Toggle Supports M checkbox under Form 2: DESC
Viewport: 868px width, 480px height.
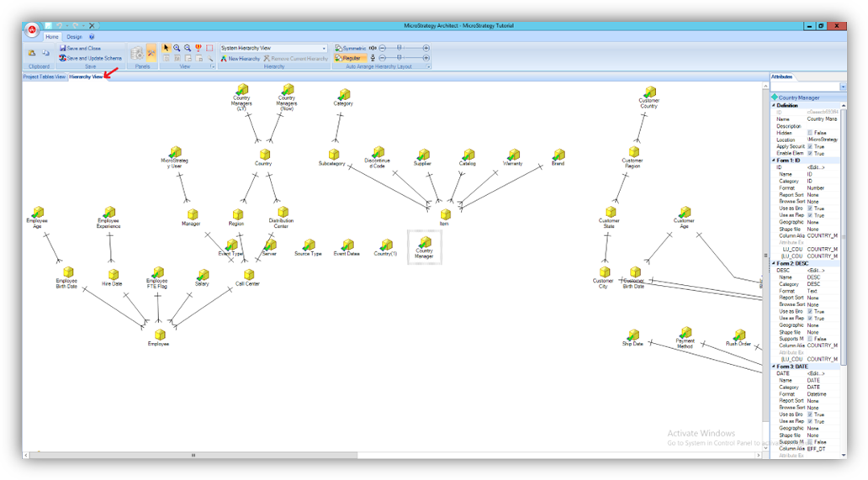point(810,339)
